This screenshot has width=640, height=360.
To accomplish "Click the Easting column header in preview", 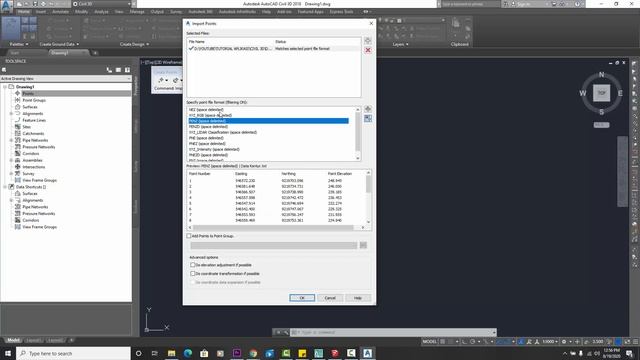I will (x=241, y=173).
